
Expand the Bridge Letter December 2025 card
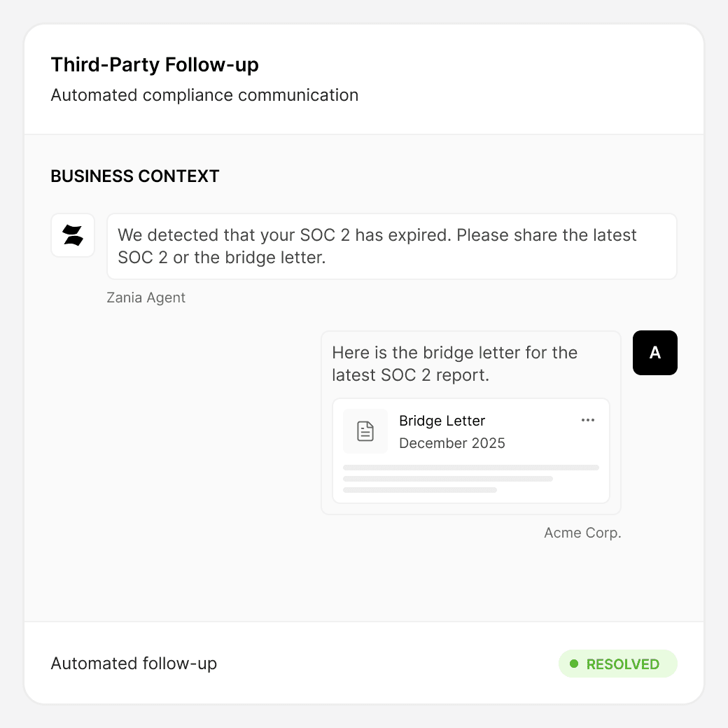click(470, 451)
